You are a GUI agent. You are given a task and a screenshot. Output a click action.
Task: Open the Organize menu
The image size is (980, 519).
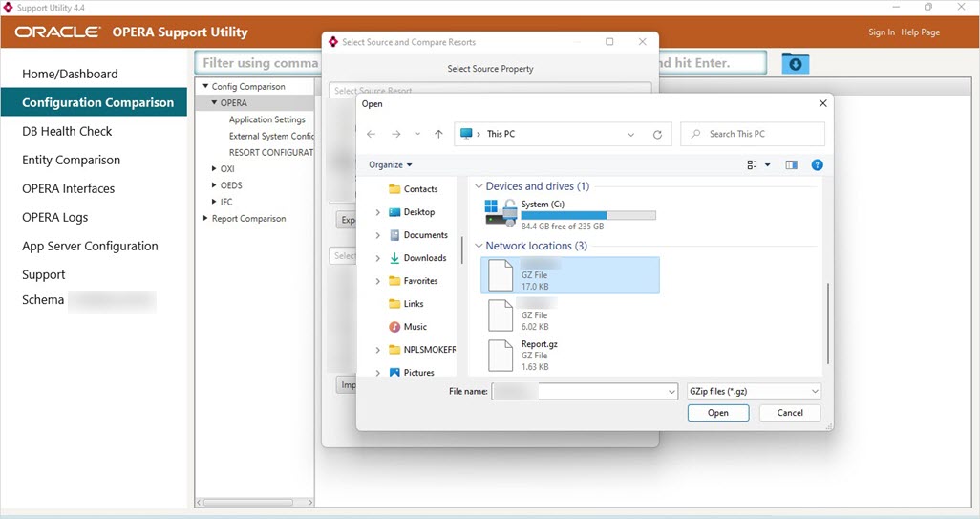pos(390,165)
